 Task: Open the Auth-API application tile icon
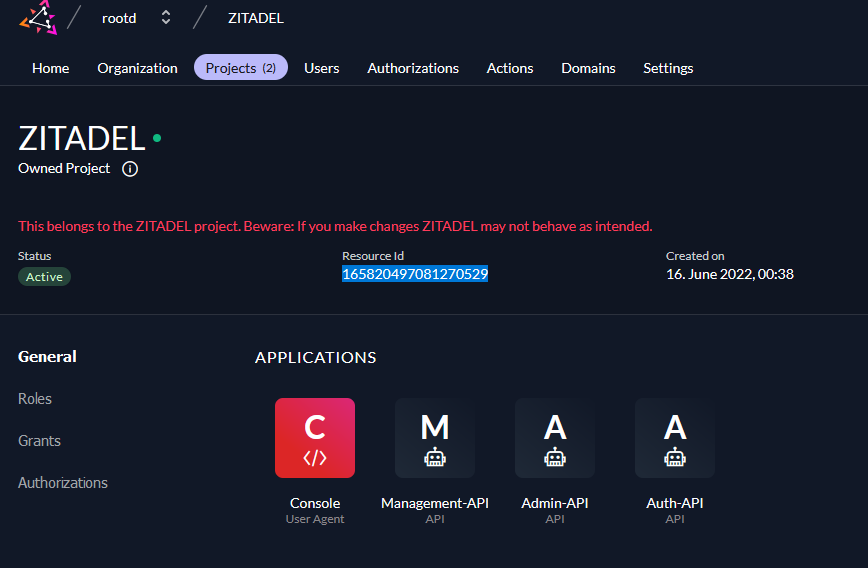click(675, 438)
